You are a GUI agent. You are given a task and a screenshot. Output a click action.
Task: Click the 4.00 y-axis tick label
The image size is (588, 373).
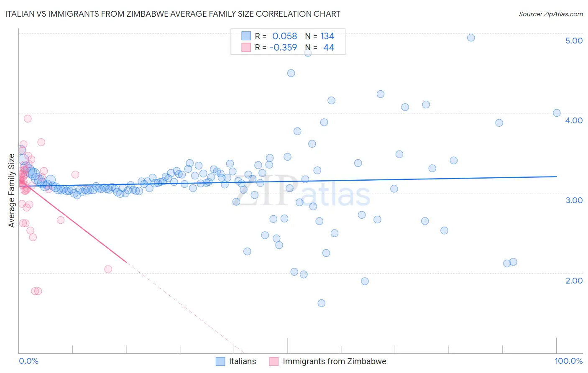(x=574, y=120)
